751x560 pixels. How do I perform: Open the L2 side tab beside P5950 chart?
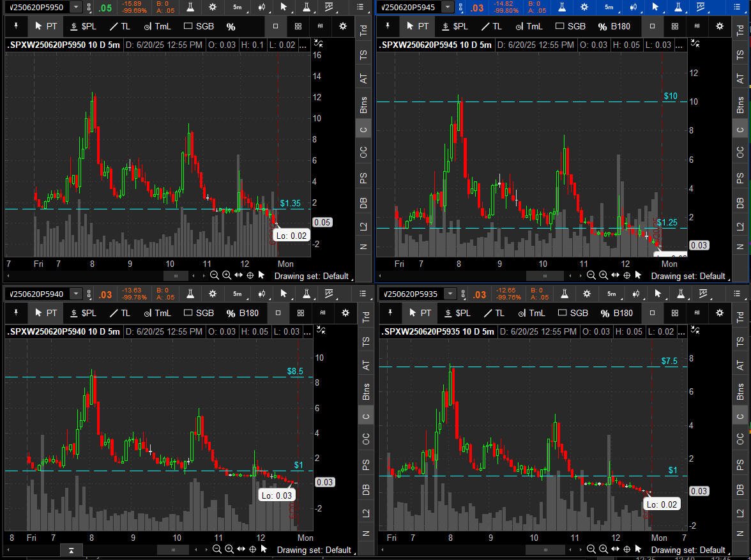coord(364,227)
